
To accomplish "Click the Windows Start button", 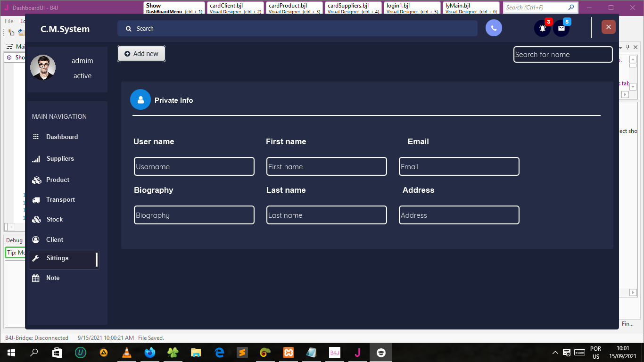I will [11, 352].
